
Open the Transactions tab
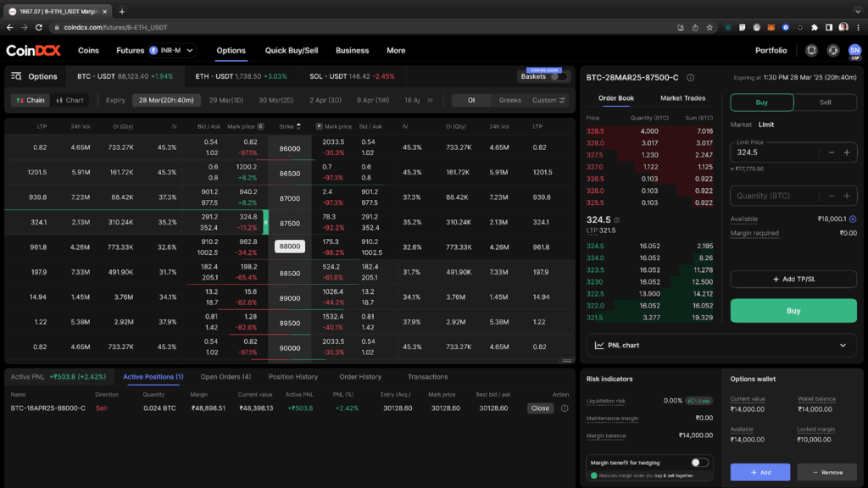click(x=427, y=377)
